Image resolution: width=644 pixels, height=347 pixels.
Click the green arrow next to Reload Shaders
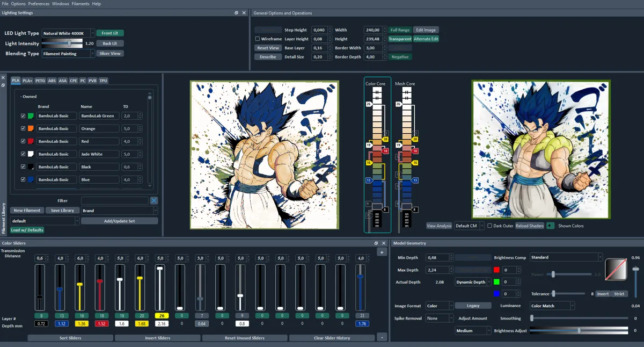click(550, 226)
